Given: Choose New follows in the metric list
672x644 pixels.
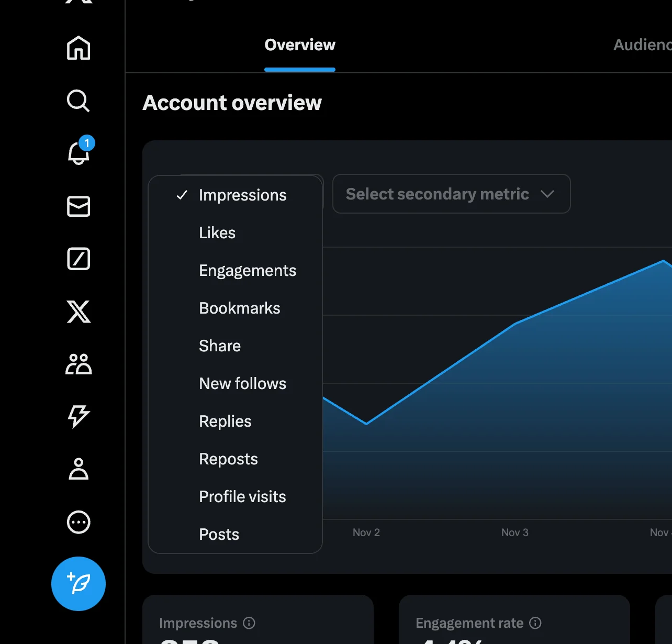Looking at the screenshot, I should click(242, 383).
